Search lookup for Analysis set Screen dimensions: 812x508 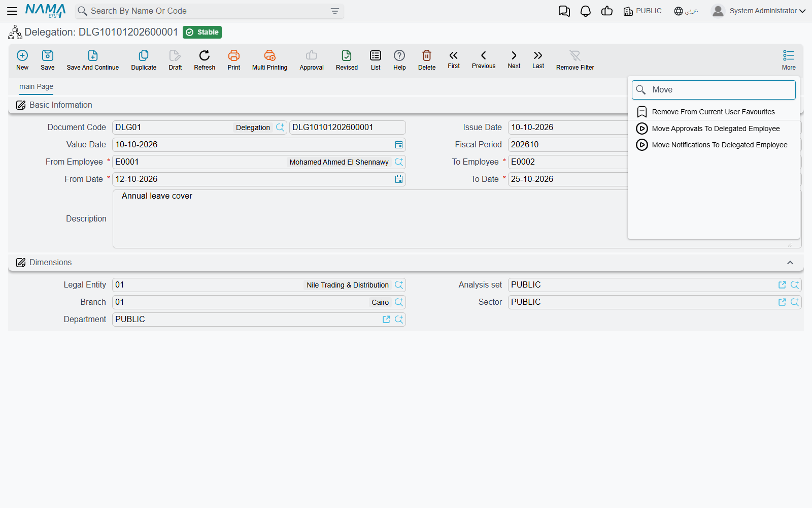[795, 285]
